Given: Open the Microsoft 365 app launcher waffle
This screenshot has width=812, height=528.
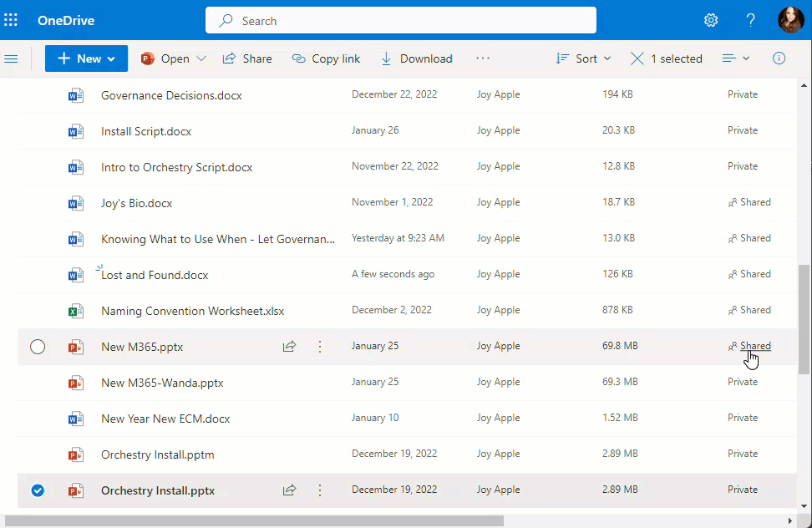Looking at the screenshot, I should click(x=11, y=19).
